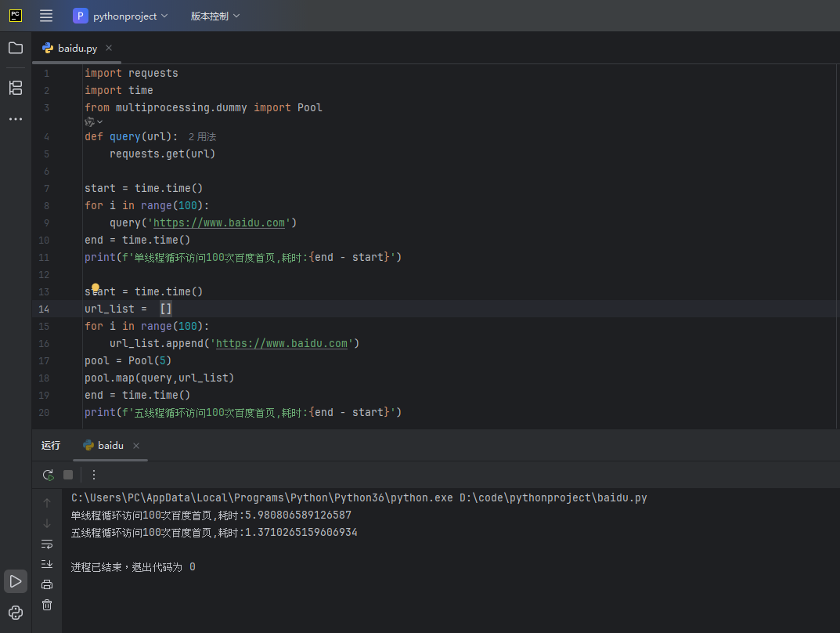Expand the AI inlay chevron above def query
The image size is (840, 633).
pyautogui.click(x=94, y=122)
